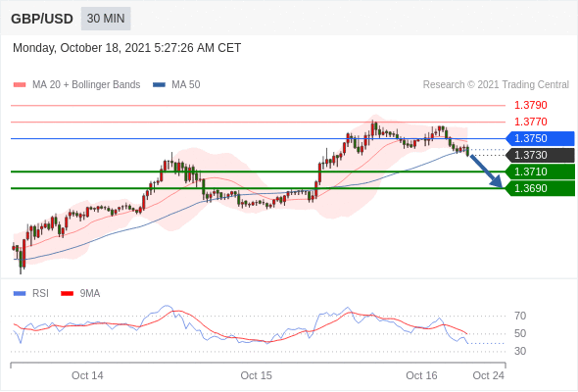Select the 1.3710 green support tag
The height and width of the screenshot is (392, 578).
pyautogui.click(x=540, y=171)
